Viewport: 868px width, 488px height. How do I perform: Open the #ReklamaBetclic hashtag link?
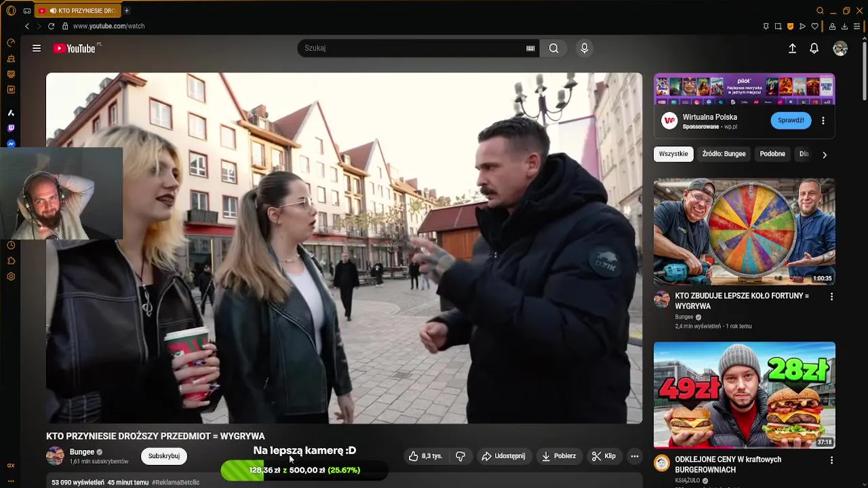tap(176, 483)
